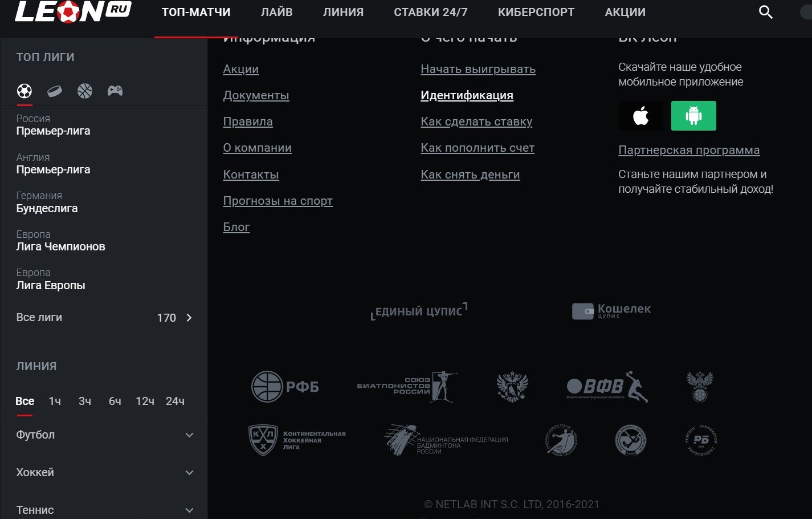Filter the line by 12ч
This screenshot has width=812, height=519.
(x=145, y=401)
